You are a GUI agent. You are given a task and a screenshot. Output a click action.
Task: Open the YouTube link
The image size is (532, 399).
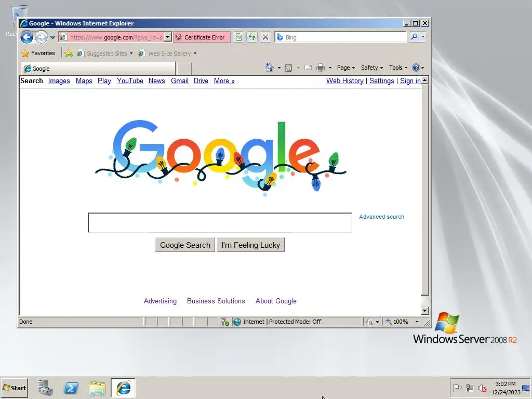tap(130, 81)
